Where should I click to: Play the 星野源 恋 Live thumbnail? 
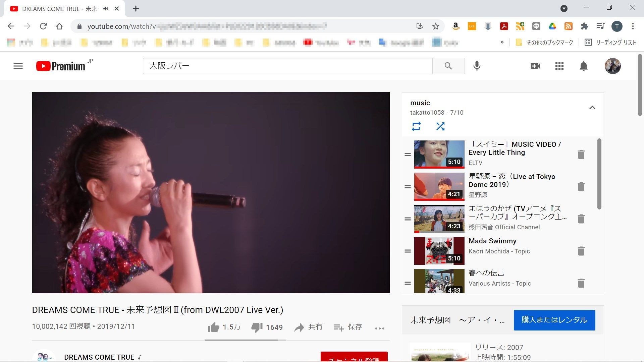click(439, 186)
